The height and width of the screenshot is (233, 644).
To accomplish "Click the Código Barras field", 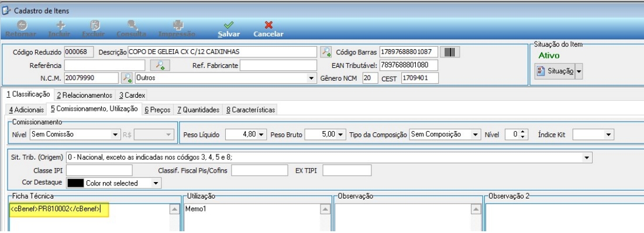I will pos(409,52).
